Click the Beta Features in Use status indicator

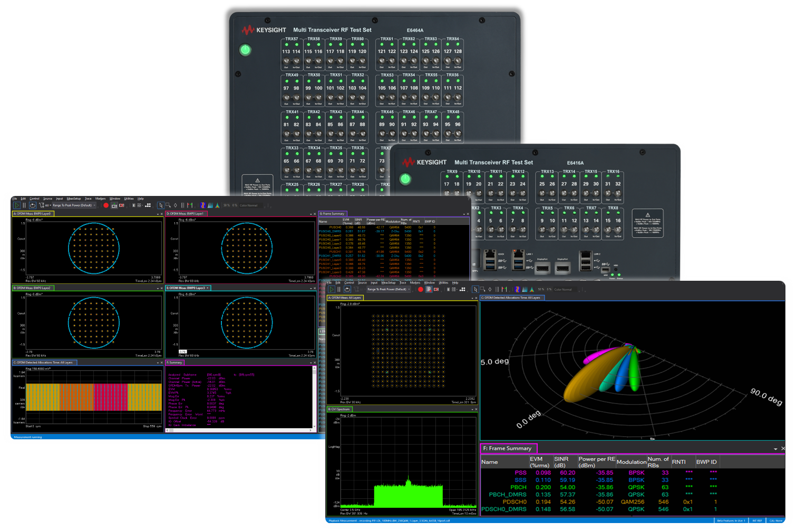click(731, 520)
